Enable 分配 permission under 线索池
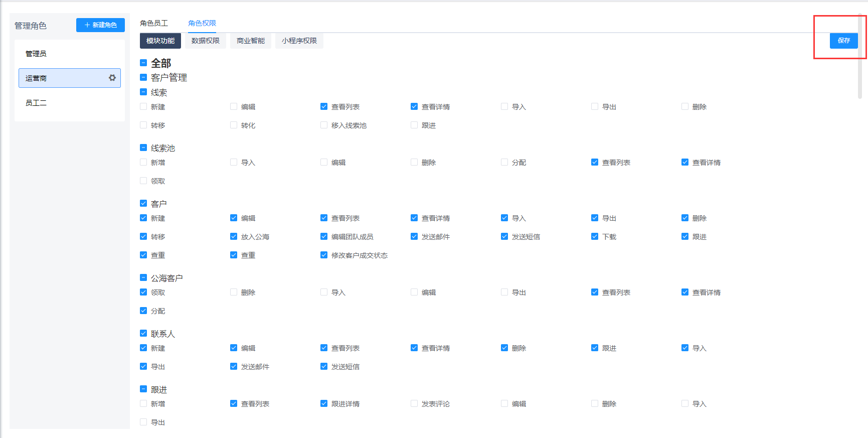Image resolution: width=868 pixels, height=438 pixels. (504, 163)
